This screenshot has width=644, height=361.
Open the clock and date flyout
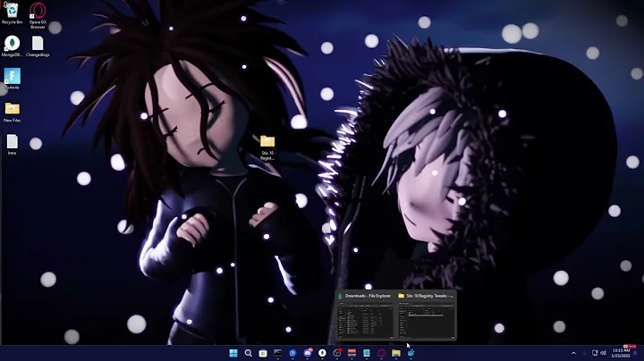[x=621, y=353]
